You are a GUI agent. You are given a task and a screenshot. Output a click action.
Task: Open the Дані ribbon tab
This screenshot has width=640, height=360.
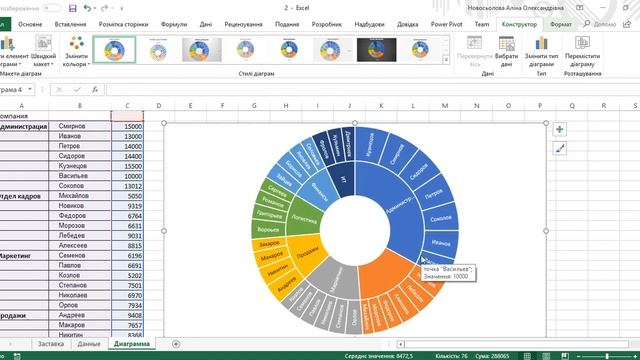coord(206,24)
